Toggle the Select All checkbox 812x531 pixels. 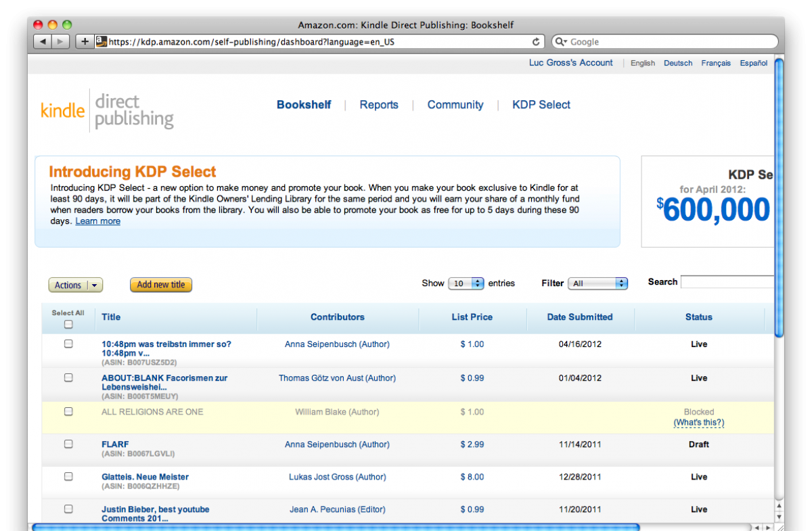(x=68, y=324)
